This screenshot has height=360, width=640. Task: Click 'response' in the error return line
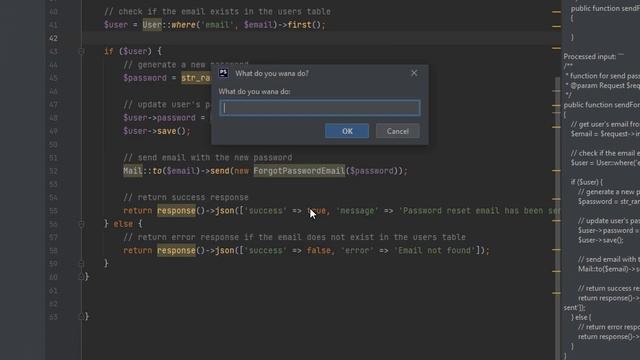click(176, 250)
